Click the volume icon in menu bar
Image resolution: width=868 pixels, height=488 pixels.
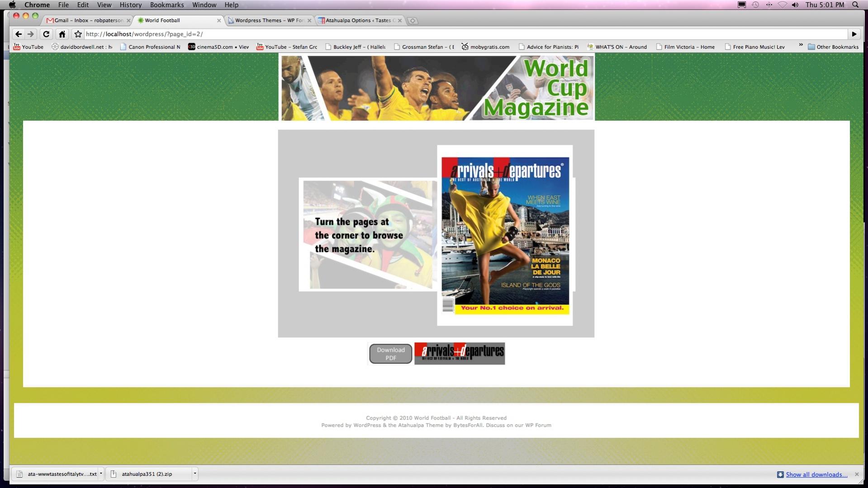tap(795, 5)
